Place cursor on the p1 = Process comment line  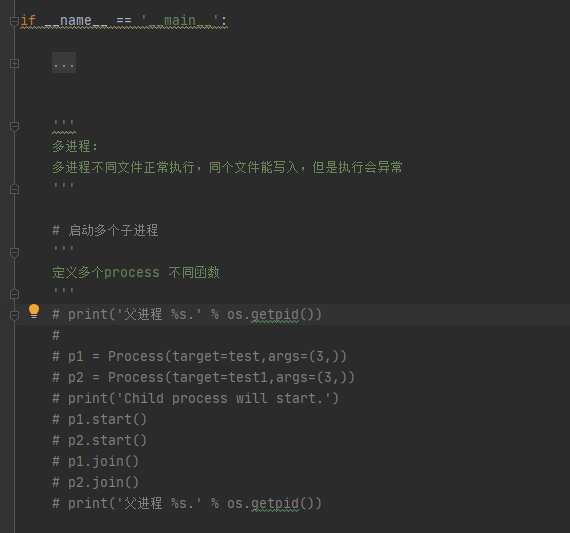point(200,356)
